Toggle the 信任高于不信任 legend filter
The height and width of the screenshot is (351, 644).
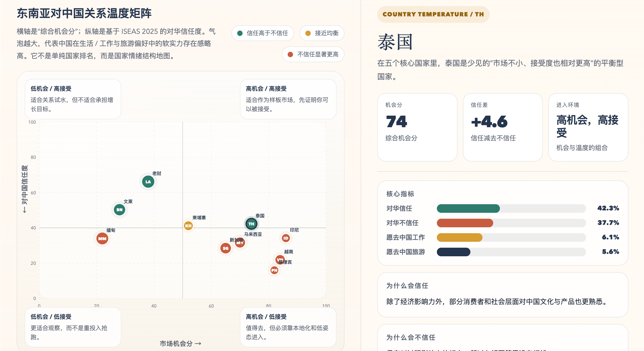tap(263, 33)
